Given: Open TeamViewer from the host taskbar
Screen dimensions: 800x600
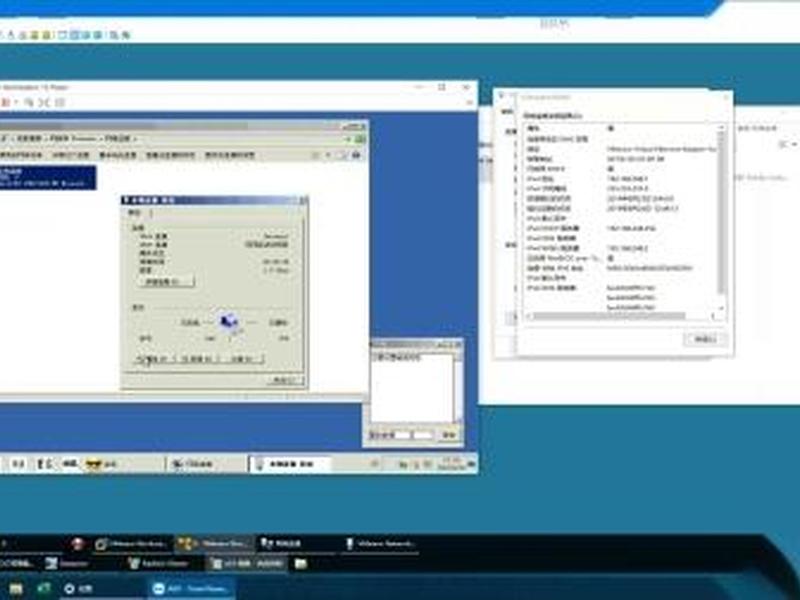Looking at the screenshot, I should [x=190, y=589].
